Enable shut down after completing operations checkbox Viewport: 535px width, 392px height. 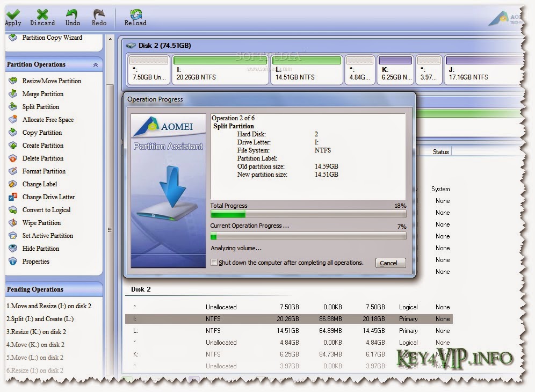point(214,263)
